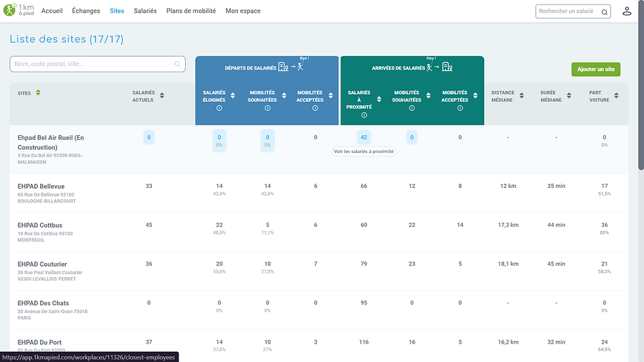Click EHPAD Cottbus 44 min duration
Image resolution: width=644 pixels, height=362 pixels.
tap(556, 225)
